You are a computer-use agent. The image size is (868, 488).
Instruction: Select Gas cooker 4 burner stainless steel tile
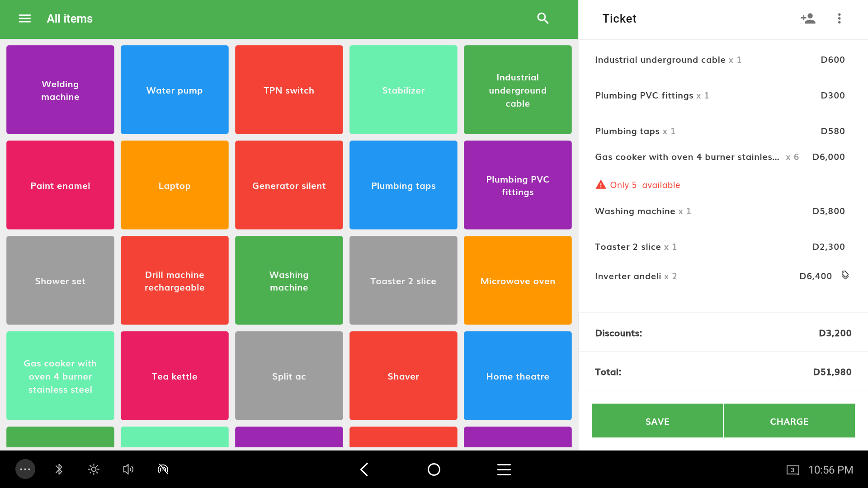60,376
